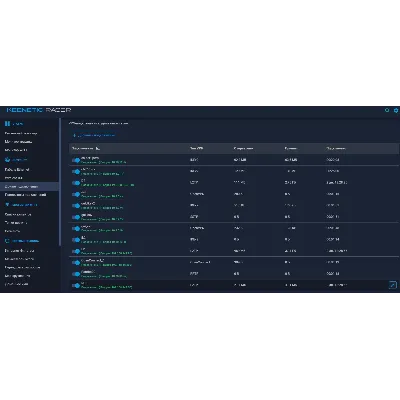
Task: Click the plus link to add a connection
Action: coord(94,135)
